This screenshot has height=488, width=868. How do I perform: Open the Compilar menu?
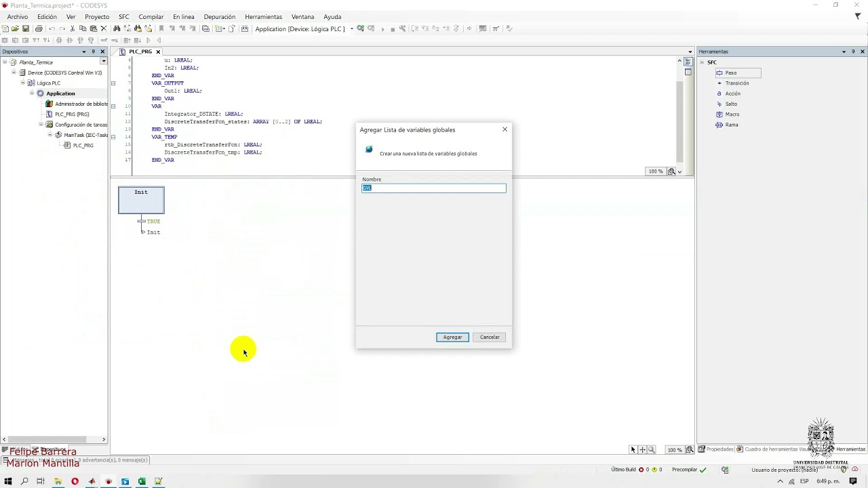(x=151, y=17)
